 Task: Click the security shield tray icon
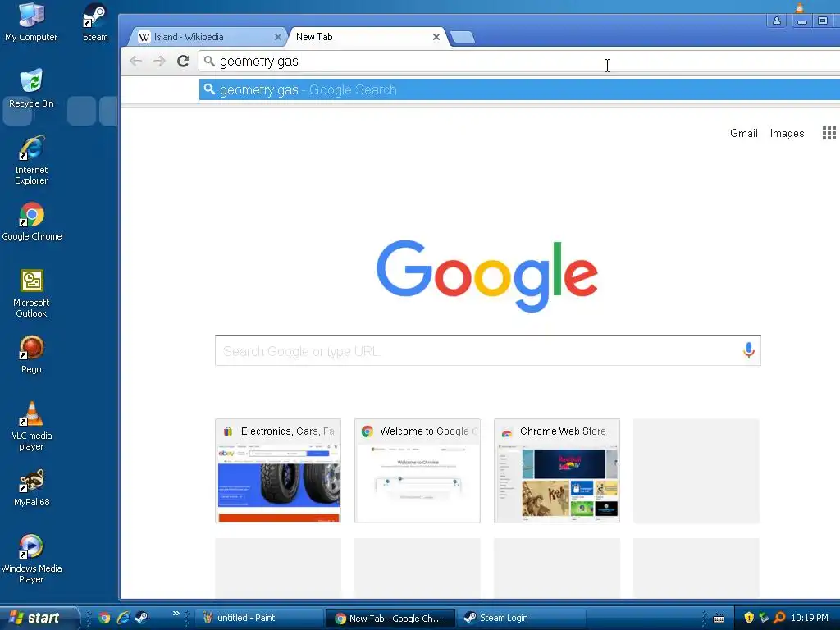click(749, 618)
